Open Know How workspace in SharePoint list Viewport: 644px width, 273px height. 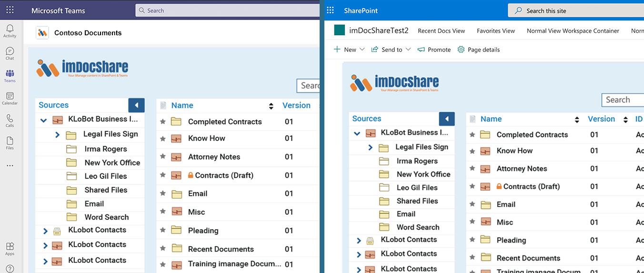(x=515, y=151)
